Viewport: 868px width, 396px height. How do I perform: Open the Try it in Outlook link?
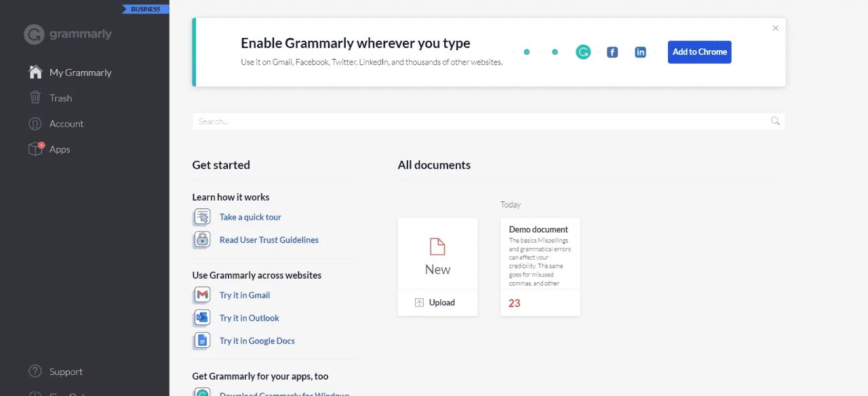[x=250, y=318]
